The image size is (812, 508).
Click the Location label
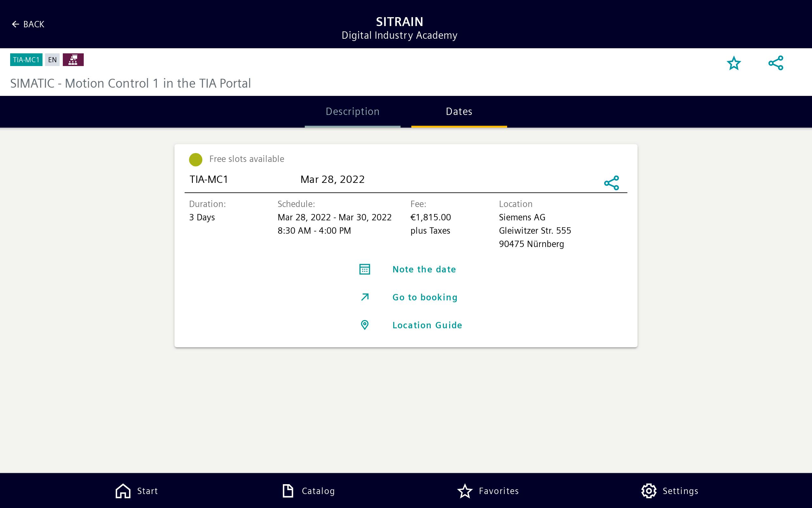(x=515, y=204)
